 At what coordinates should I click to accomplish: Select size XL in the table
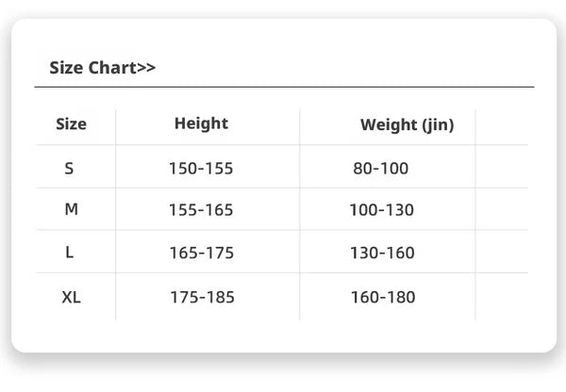(71, 298)
